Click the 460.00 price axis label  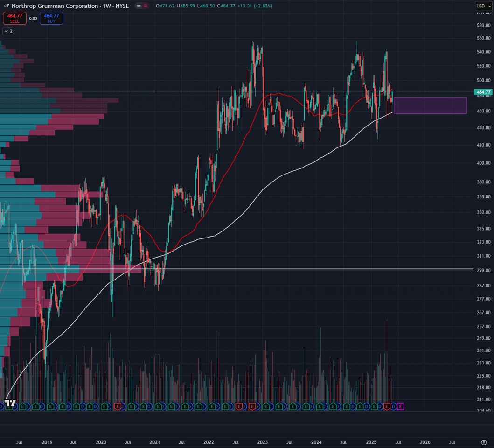pyautogui.click(x=484, y=111)
